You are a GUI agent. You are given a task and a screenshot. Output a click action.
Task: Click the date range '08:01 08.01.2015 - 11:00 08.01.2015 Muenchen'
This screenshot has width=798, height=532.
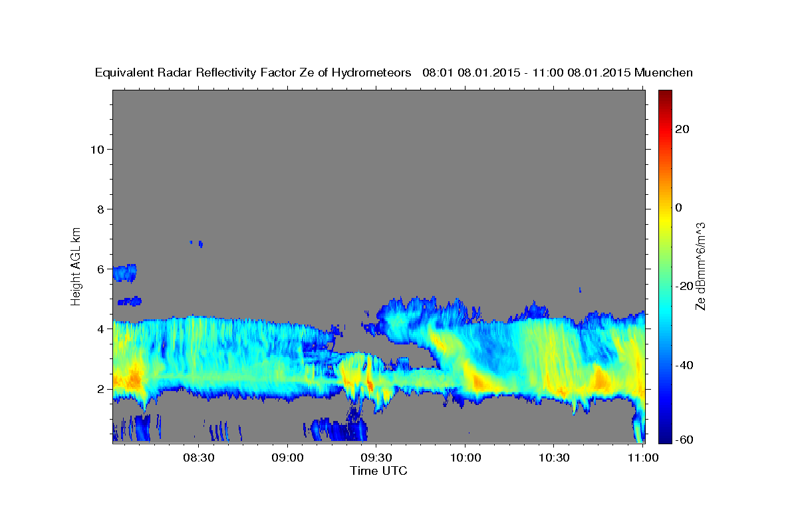558,72
